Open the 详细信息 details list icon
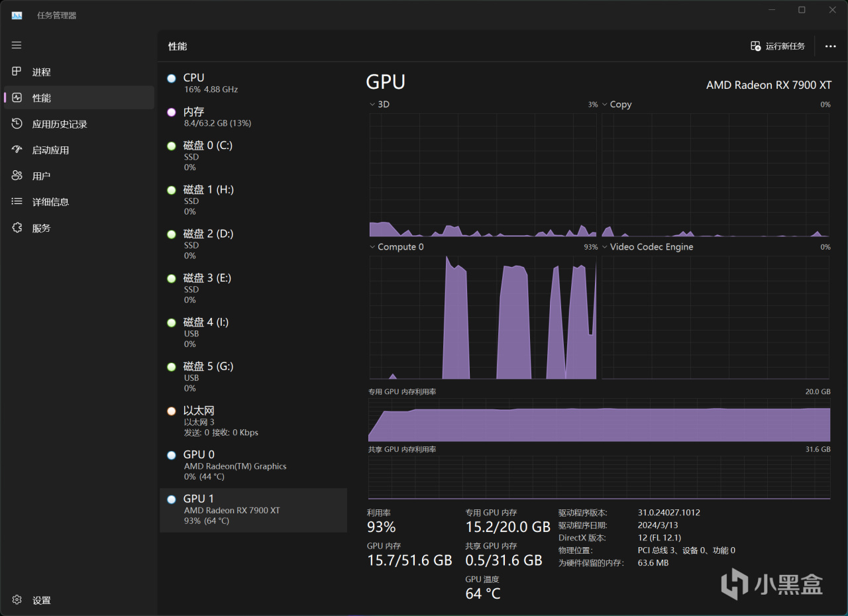This screenshot has width=848, height=616. point(17,201)
